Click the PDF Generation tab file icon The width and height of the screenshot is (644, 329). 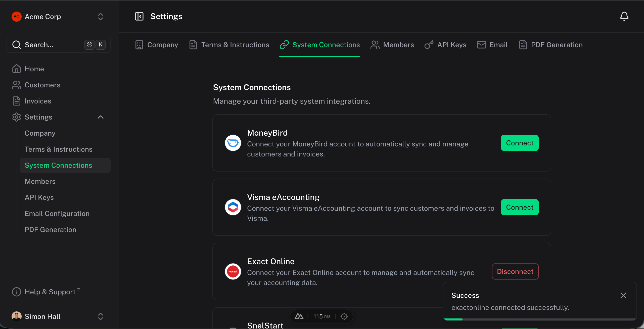523,45
